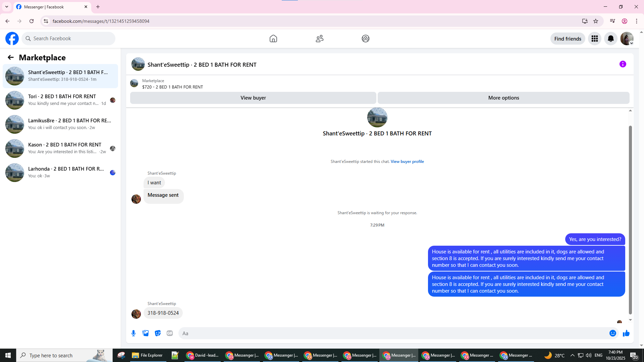Image resolution: width=644 pixels, height=362 pixels.
Task: Open conversation information icon
Action: 623,64
